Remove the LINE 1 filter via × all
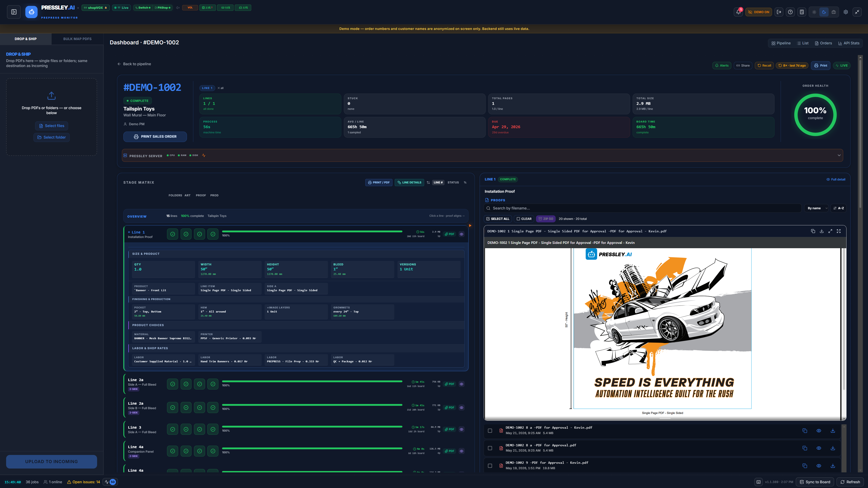The image size is (868, 488). point(220,88)
